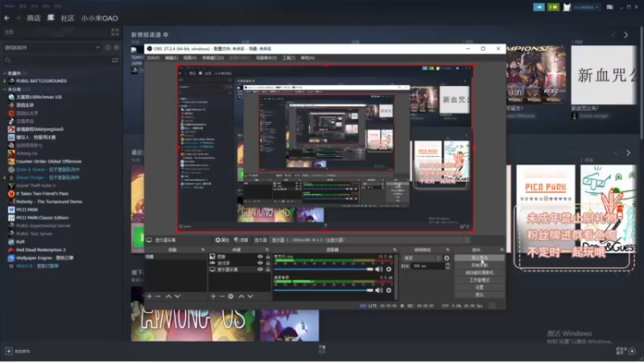The image size is (644, 362).
Task: Lock the 图像 source
Action: coord(268,257)
